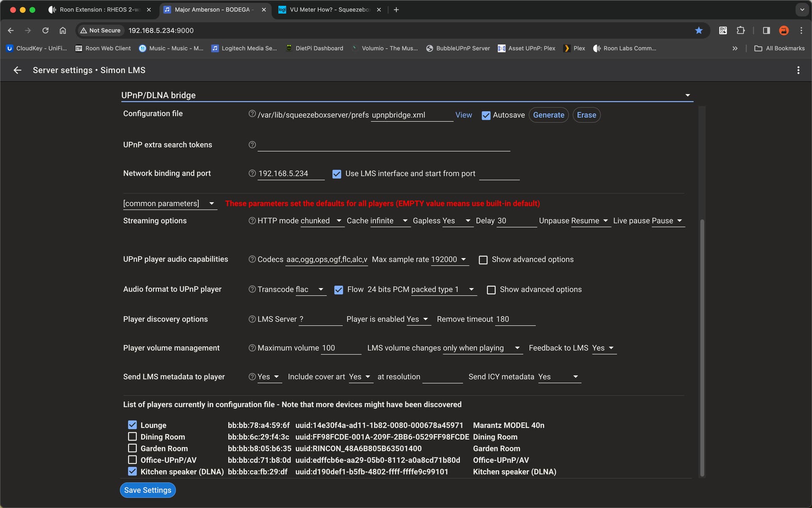Click the browser profile avatar icon
812x508 pixels.
click(784, 30)
